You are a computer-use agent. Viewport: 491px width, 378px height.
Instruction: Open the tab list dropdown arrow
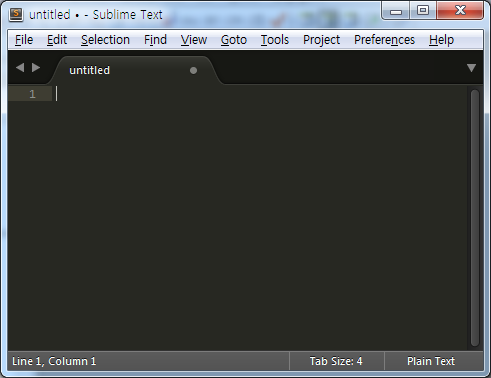coord(471,68)
